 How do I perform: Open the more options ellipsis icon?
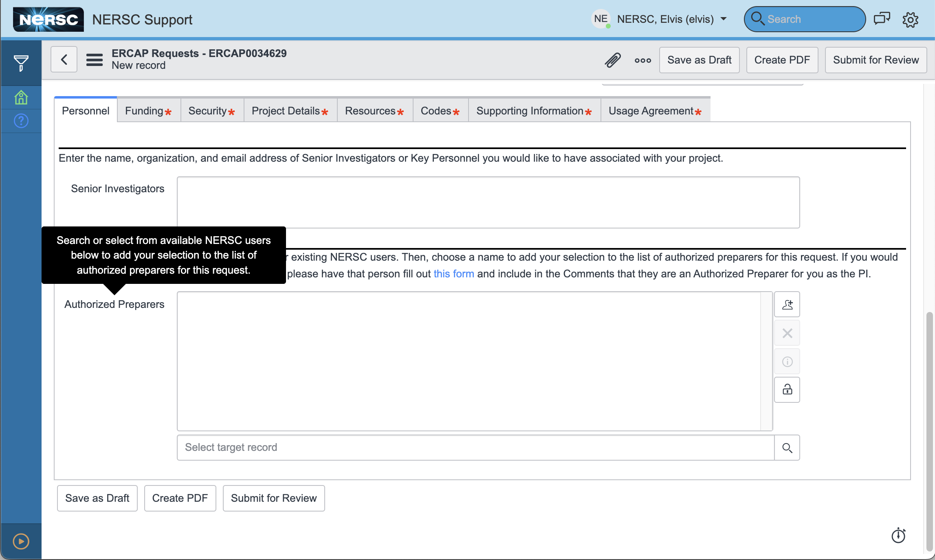tap(642, 60)
